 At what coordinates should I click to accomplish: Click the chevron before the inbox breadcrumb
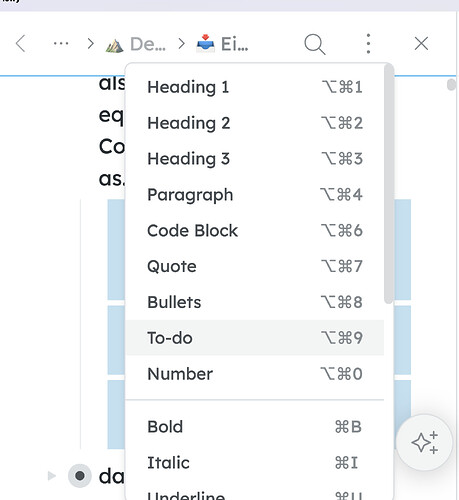click(181, 44)
